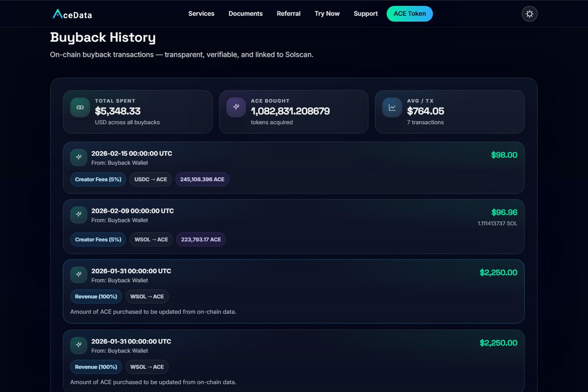The height and width of the screenshot is (392, 588).
Task: Click the icon of the last visible transaction card
Action: point(78,345)
